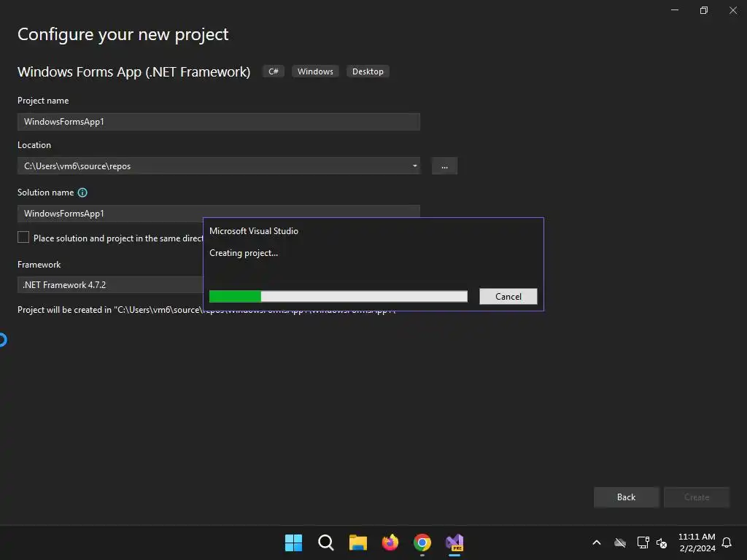Viewport: 747px width, 560px height.
Task: Restore down the Visual Studio window
Action: [704, 10]
